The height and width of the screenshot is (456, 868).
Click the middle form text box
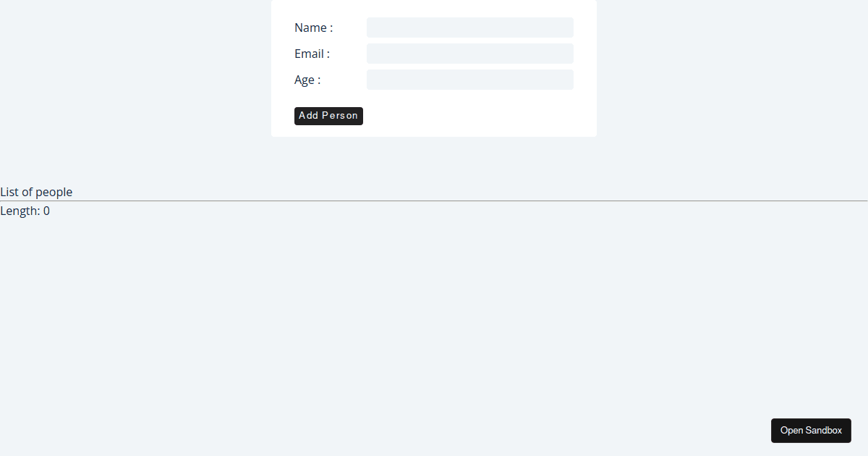[x=470, y=54]
